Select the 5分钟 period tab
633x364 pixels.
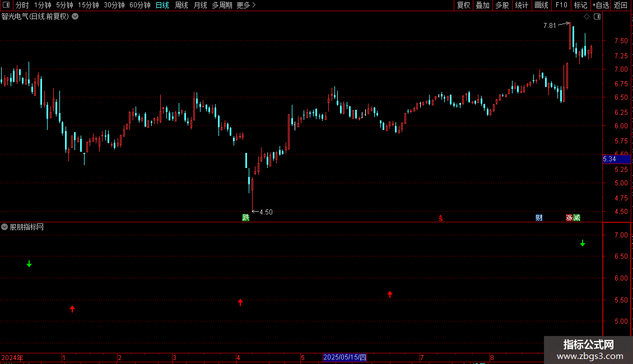[64, 5]
